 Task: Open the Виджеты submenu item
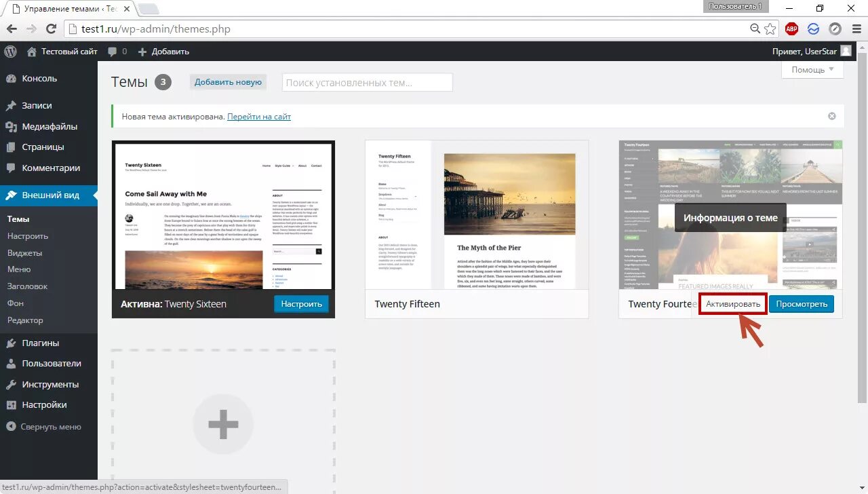tap(25, 253)
